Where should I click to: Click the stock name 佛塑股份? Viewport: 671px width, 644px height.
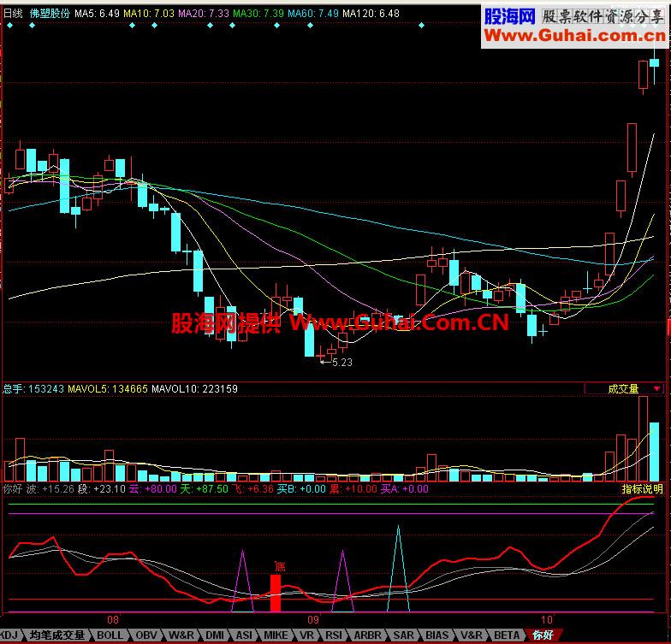50,14
